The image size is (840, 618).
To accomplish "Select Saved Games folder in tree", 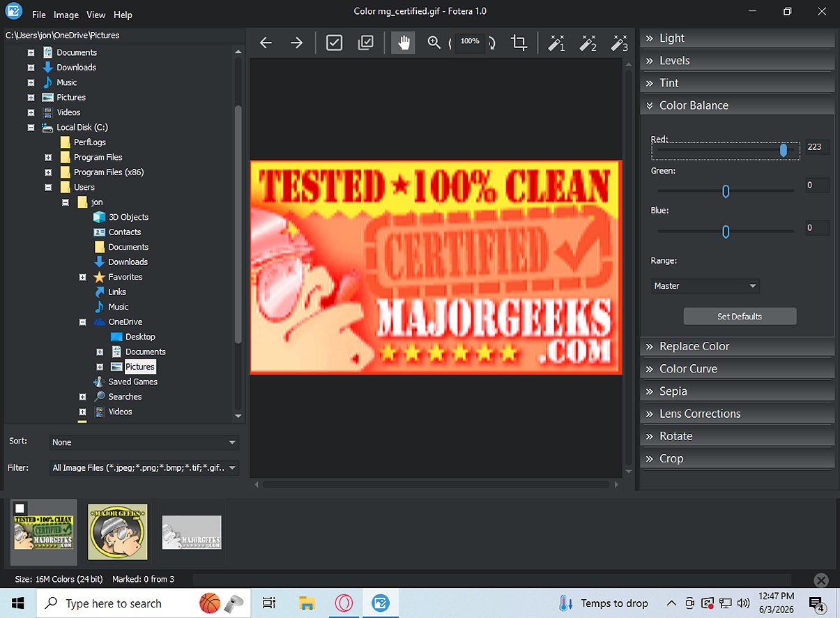I will tap(125, 382).
